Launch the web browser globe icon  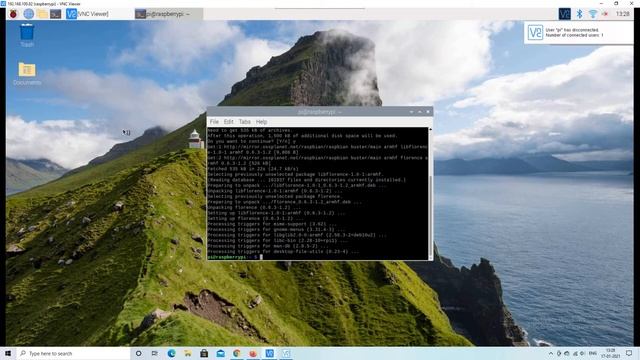click(28, 14)
